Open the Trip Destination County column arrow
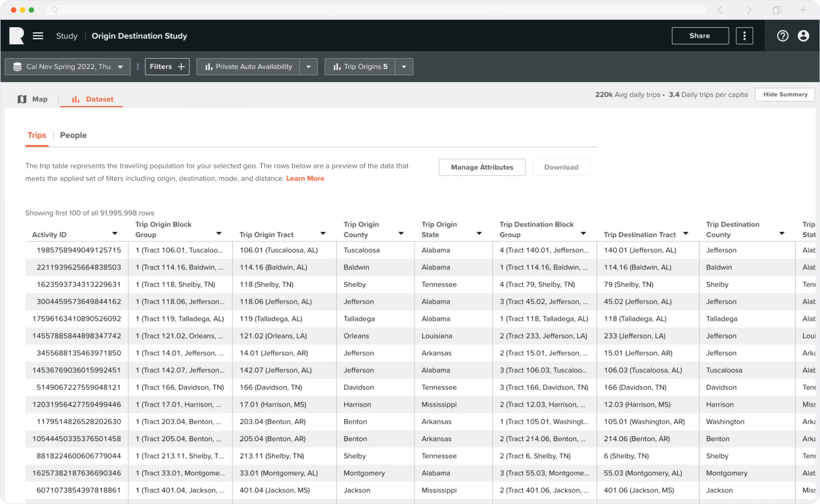The height and width of the screenshot is (504, 820). tap(782, 234)
